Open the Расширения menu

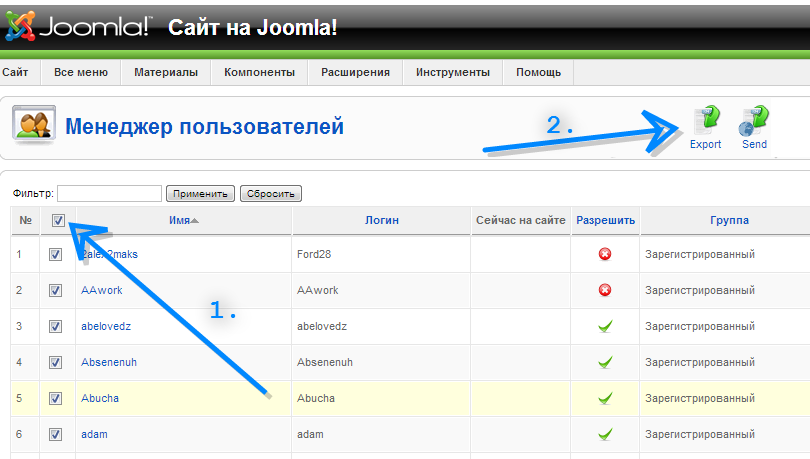pos(355,73)
